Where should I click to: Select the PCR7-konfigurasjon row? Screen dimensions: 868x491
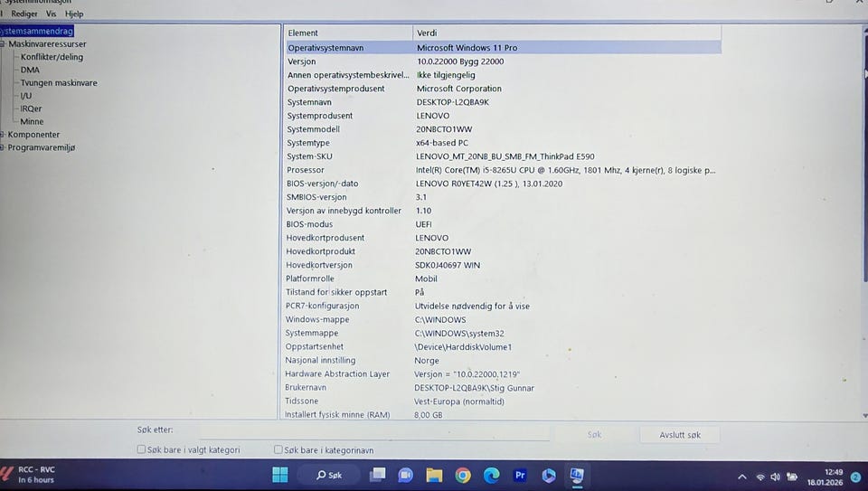click(503, 306)
